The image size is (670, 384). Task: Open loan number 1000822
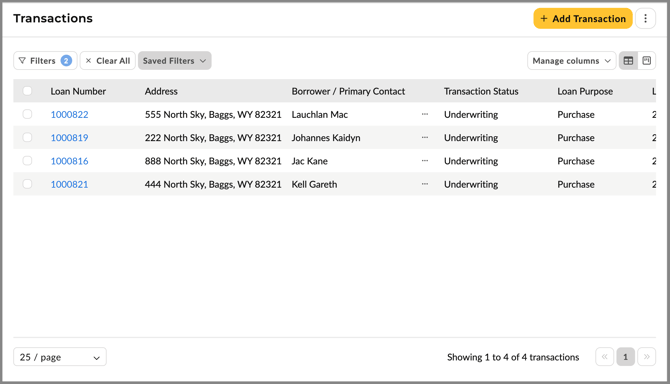coord(69,114)
